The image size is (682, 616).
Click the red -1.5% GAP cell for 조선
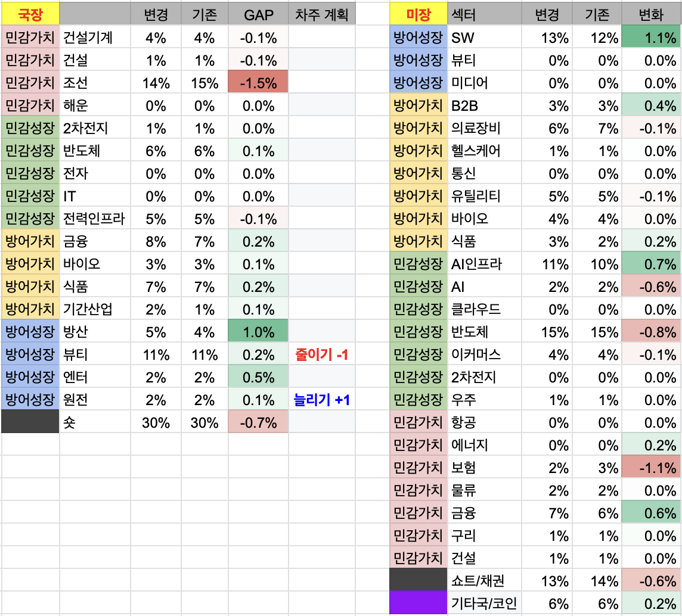click(x=258, y=83)
